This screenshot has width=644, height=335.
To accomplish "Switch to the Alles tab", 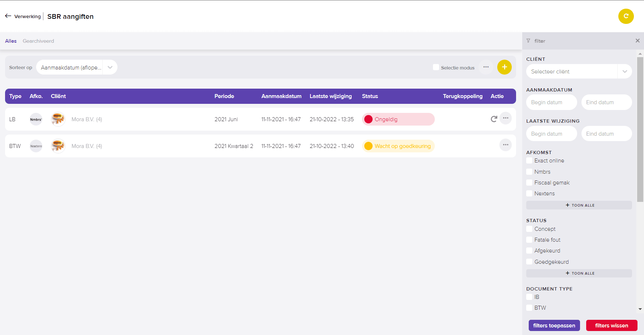I will pyautogui.click(x=11, y=41).
